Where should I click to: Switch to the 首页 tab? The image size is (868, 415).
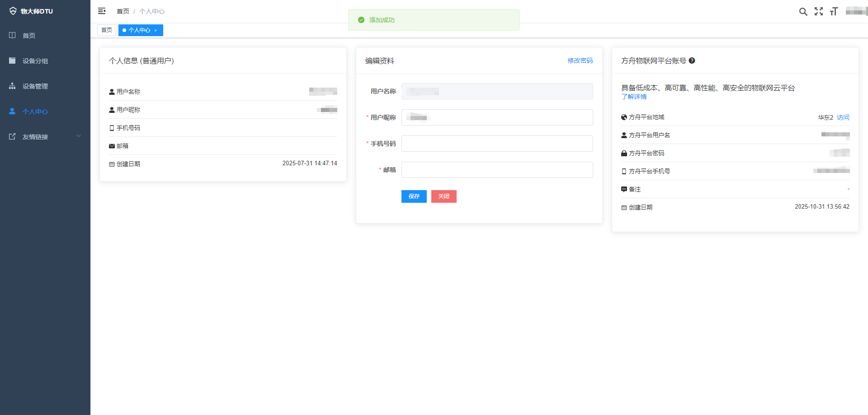coord(107,30)
